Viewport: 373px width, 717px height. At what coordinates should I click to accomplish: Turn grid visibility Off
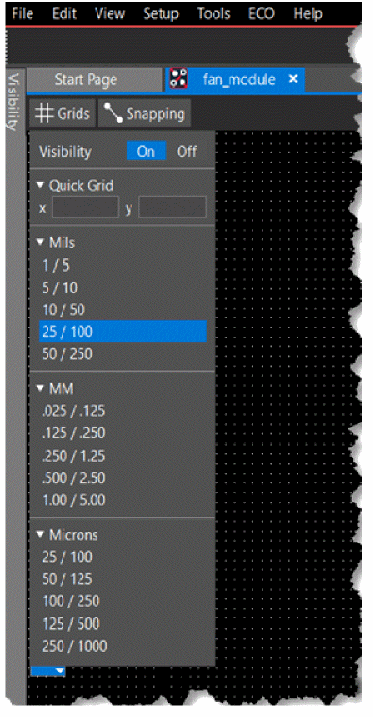click(x=186, y=151)
